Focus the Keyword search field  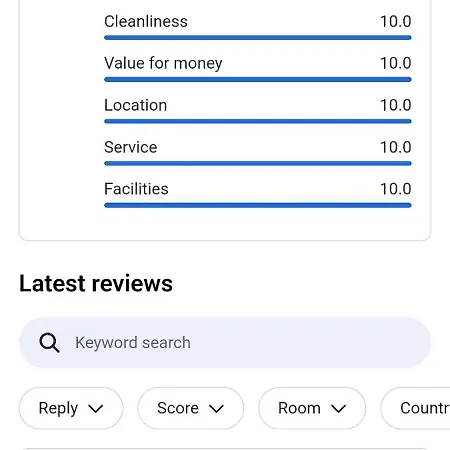[x=225, y=343]
